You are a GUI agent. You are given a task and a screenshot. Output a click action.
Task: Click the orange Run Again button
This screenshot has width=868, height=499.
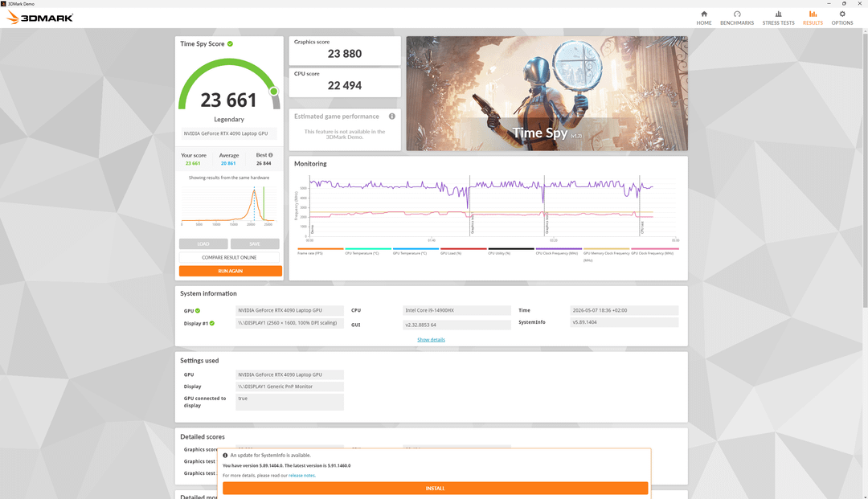(x=231, y=271)
